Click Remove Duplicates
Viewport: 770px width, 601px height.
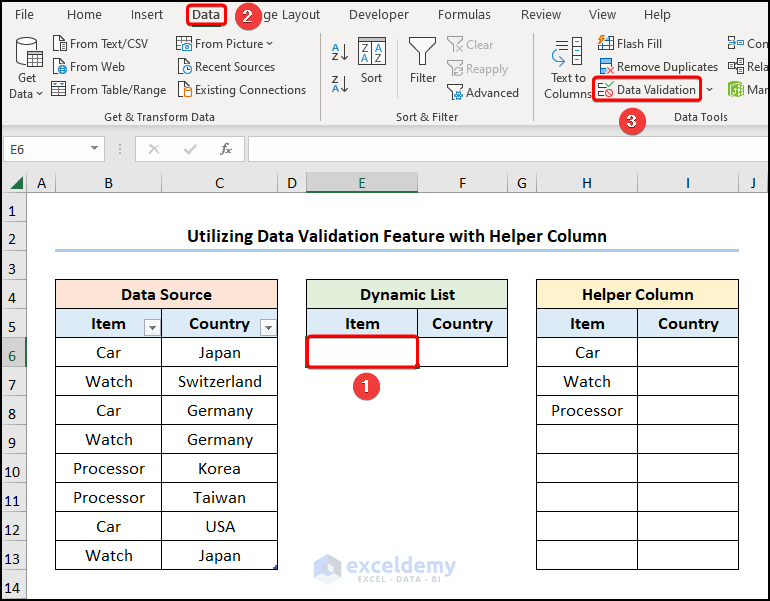tap(659, 67)
